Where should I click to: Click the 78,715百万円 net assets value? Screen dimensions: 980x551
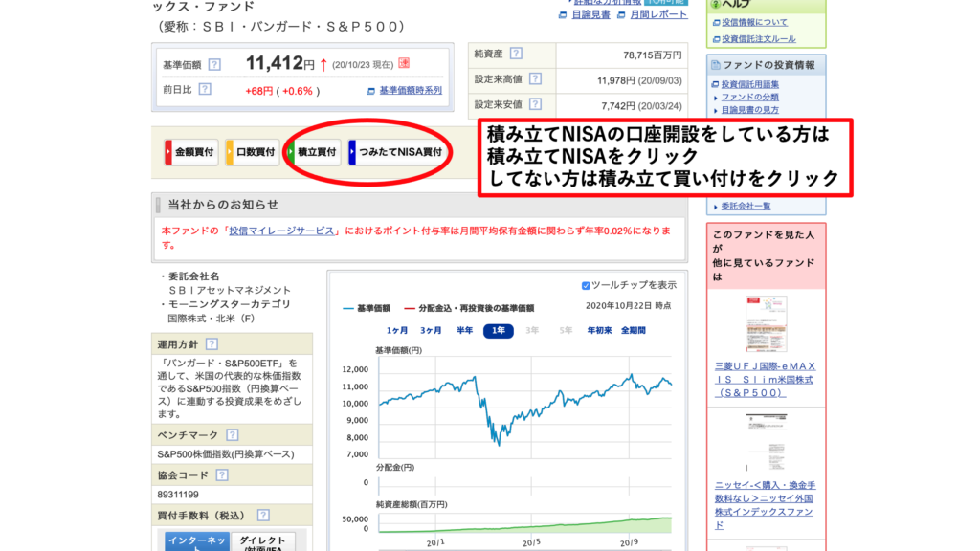pyautogui.click(x=652, y=55)
